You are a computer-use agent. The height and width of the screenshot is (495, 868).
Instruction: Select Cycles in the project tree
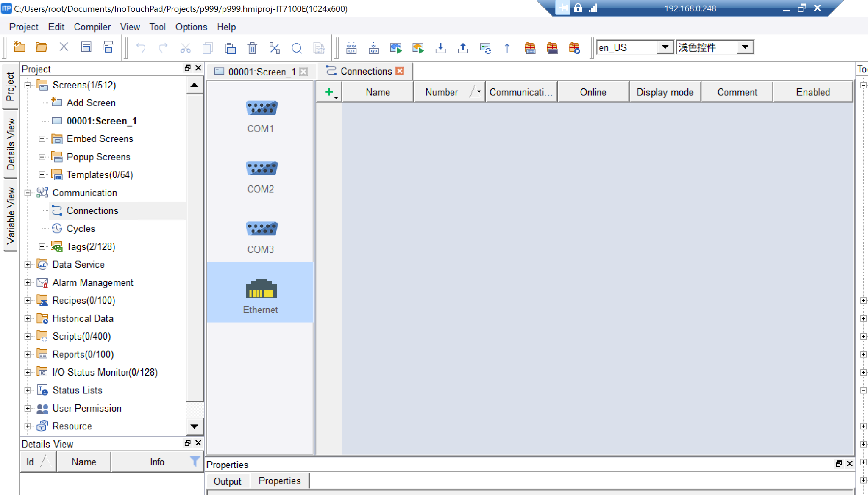pos(81,229)
